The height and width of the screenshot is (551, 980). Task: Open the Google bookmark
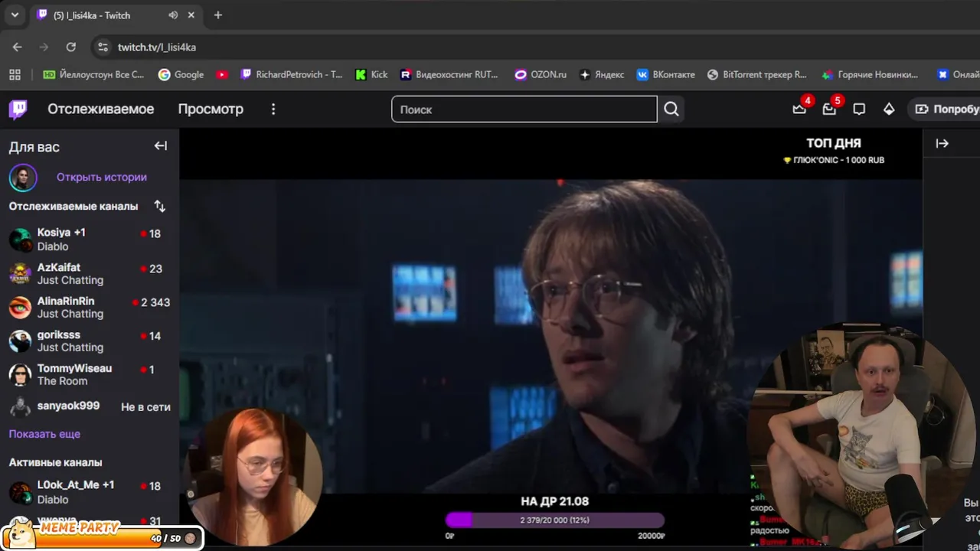tap(181, 74)
